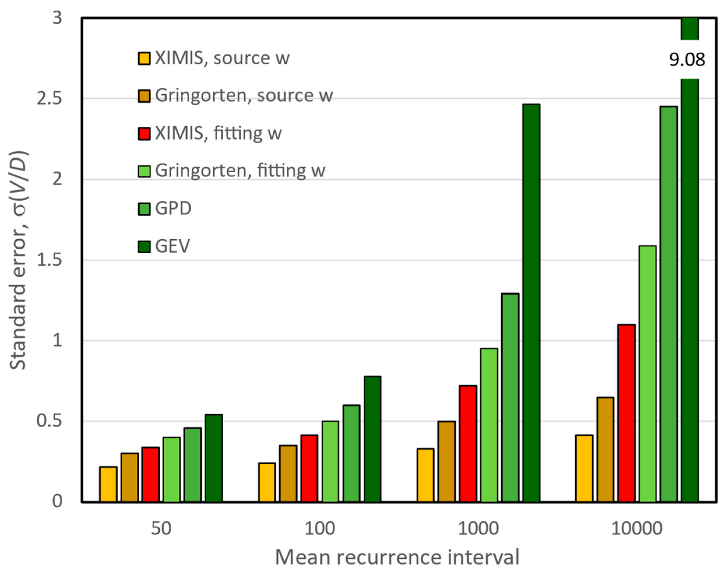This screenshot has width=728, height=575.
Task: Click the GEV bar at interval 100
Action: click(x=373, y=439)
